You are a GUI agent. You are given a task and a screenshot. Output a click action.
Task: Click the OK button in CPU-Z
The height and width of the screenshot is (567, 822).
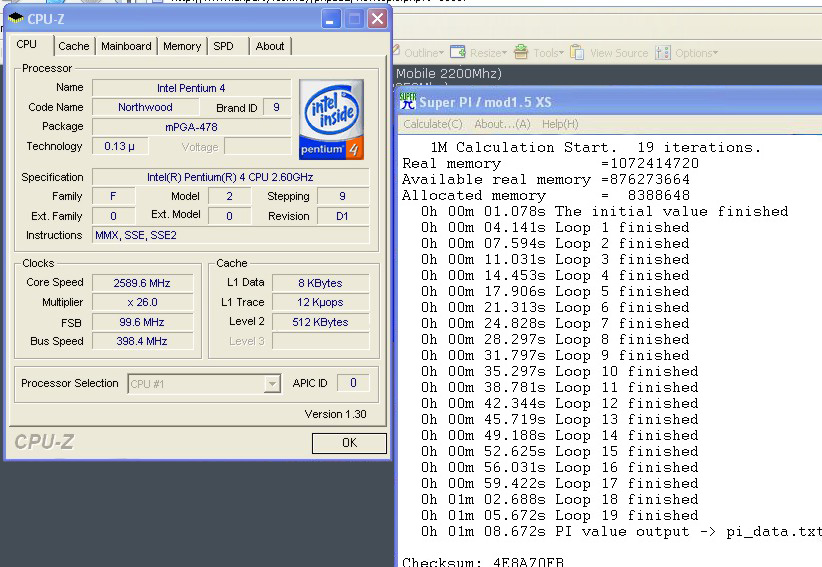(349, 443)
